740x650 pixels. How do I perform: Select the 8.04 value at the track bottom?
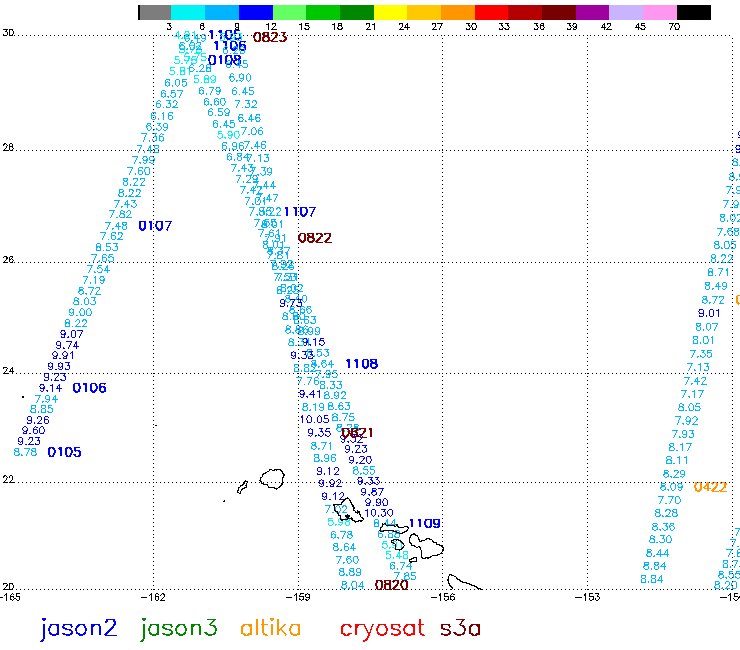352,585
